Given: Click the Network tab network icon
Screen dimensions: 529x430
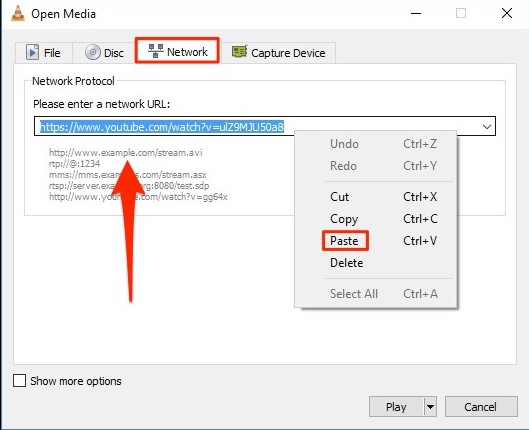Looking at the screenshot, I should 156,51.
